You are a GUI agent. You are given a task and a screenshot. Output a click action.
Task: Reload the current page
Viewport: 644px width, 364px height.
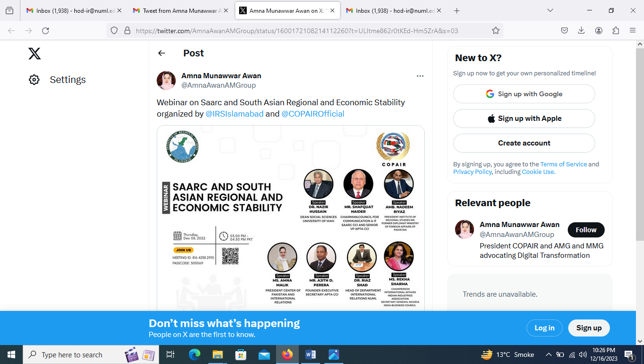point(45,30)
